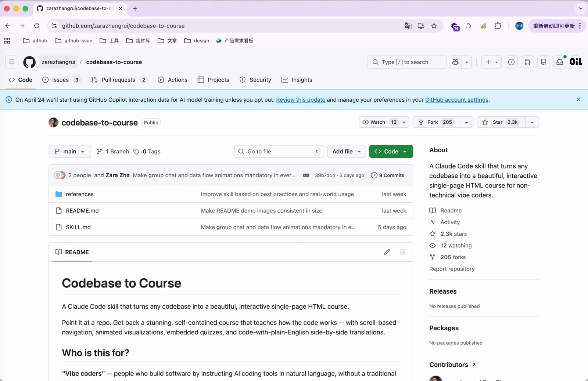Open the browser extensions puzzle icon
The image size is (588, 381).
coord(498,26)
